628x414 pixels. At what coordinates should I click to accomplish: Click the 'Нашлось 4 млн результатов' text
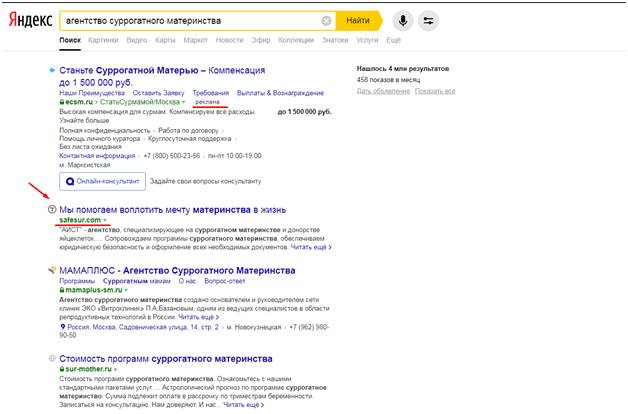(403, 69)
